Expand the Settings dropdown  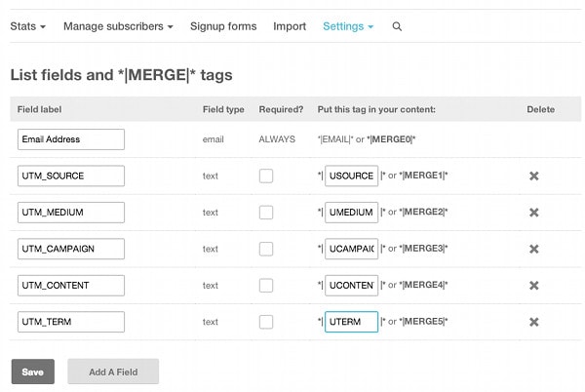tap(348, 26)
